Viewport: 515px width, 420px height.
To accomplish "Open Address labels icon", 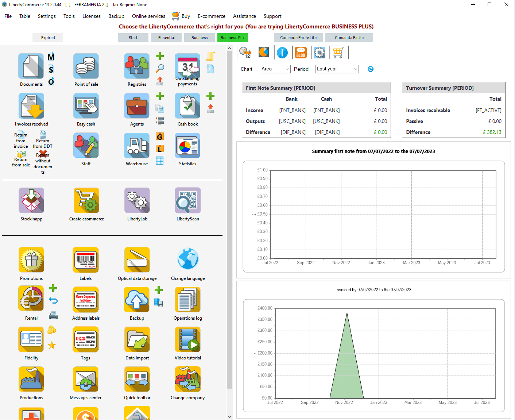I will (x=86, y=300).
